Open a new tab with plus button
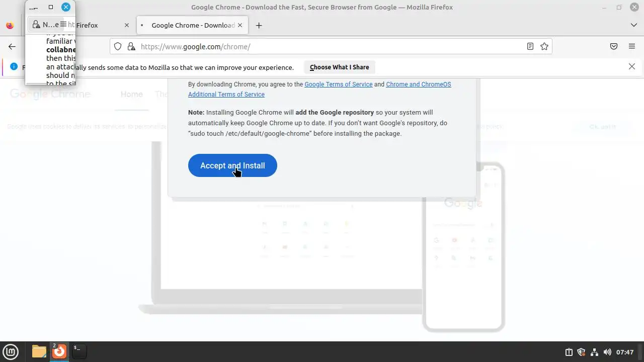This screenshot has height=362, width=644. tap(259, 25)
